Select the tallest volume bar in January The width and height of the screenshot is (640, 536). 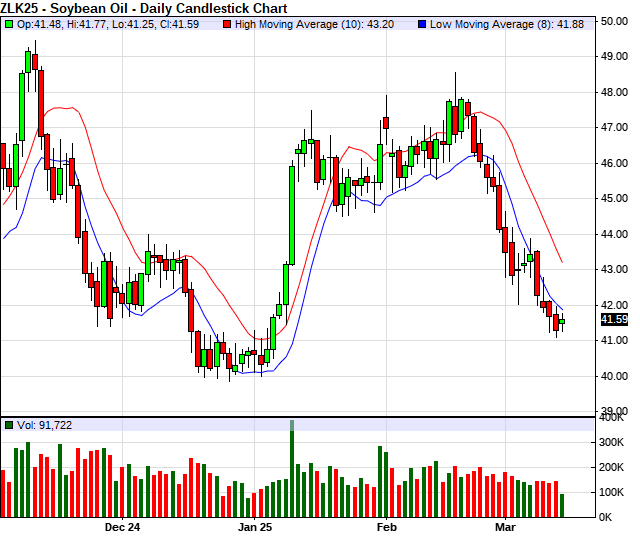[292, 468]
